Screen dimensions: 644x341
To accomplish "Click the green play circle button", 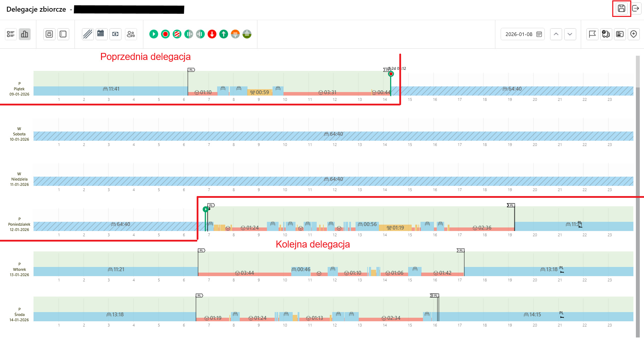I will [x=154, y=34].
